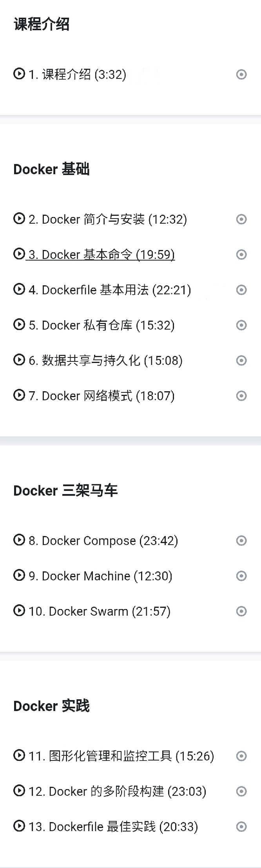Click play icon for Docker 私有仓库

point(19,325)
